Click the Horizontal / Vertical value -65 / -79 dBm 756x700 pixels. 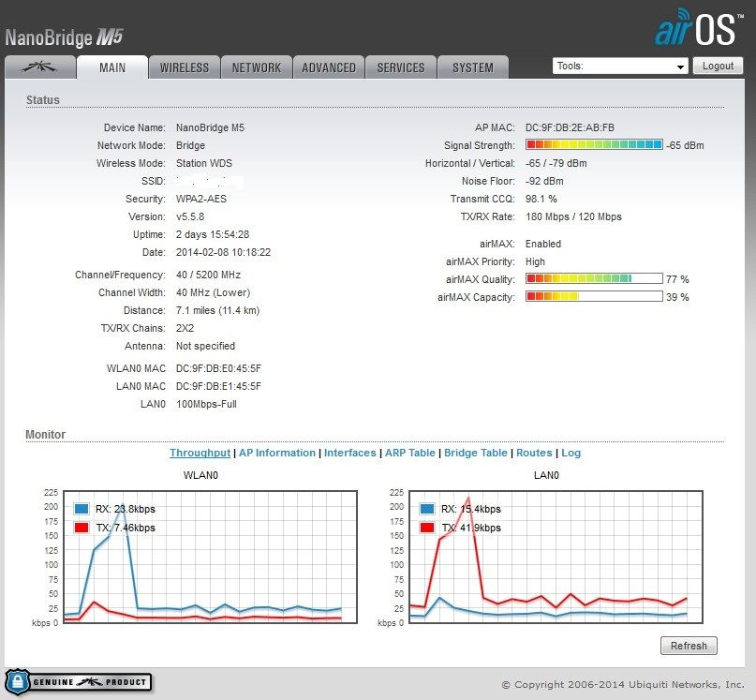point(556,163)
